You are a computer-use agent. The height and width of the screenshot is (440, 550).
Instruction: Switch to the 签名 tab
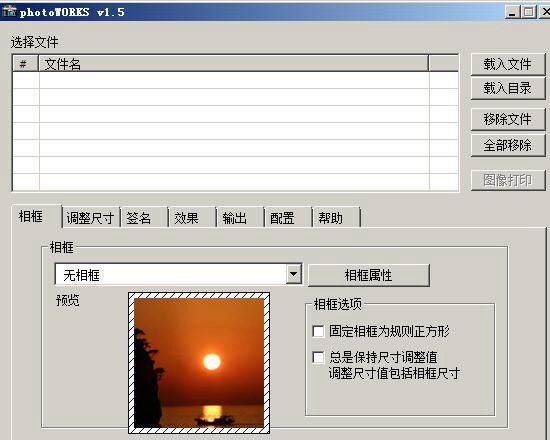(x=144, y=218)
